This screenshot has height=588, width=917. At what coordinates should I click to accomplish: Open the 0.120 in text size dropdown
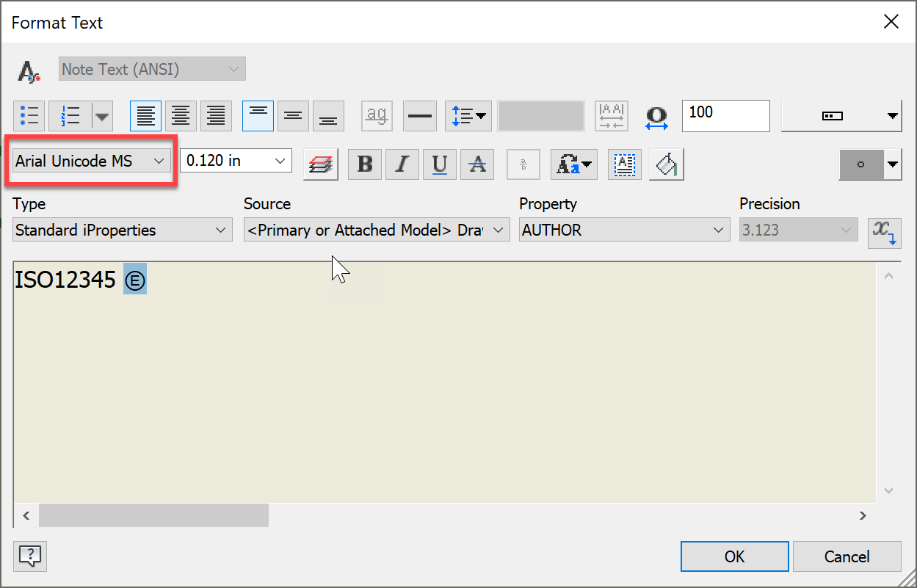pyautogui.click(x=236, y=161)
